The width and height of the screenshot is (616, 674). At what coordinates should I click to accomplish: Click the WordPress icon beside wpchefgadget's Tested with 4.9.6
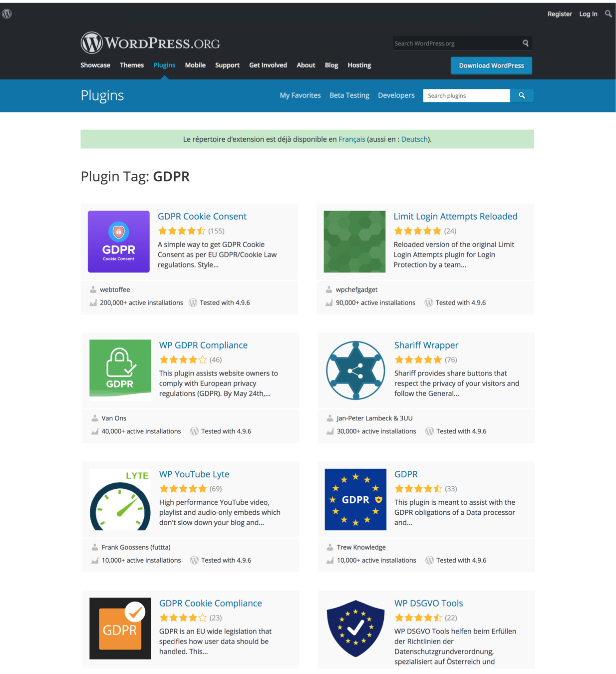coord(429,303)
